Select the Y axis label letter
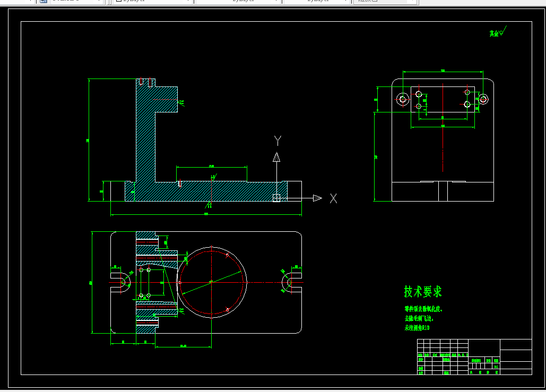Screen dimensions: 546x392 coord(278,141)
